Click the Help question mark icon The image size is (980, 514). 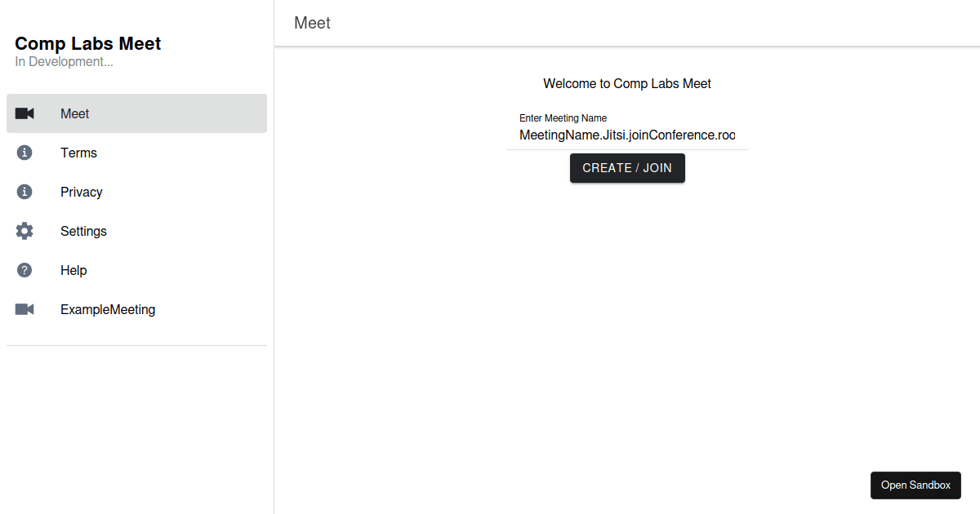click(24, 270)
